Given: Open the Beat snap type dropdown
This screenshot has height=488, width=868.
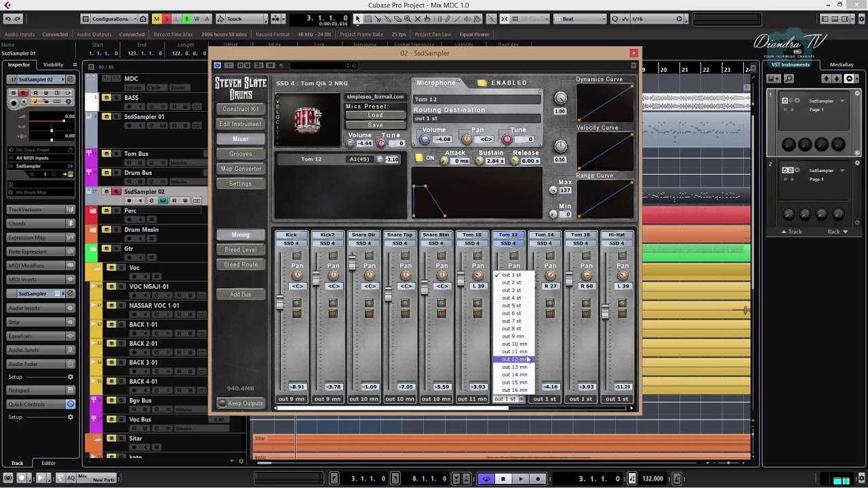Looking at the screenshot, I should tap(581, 19).
